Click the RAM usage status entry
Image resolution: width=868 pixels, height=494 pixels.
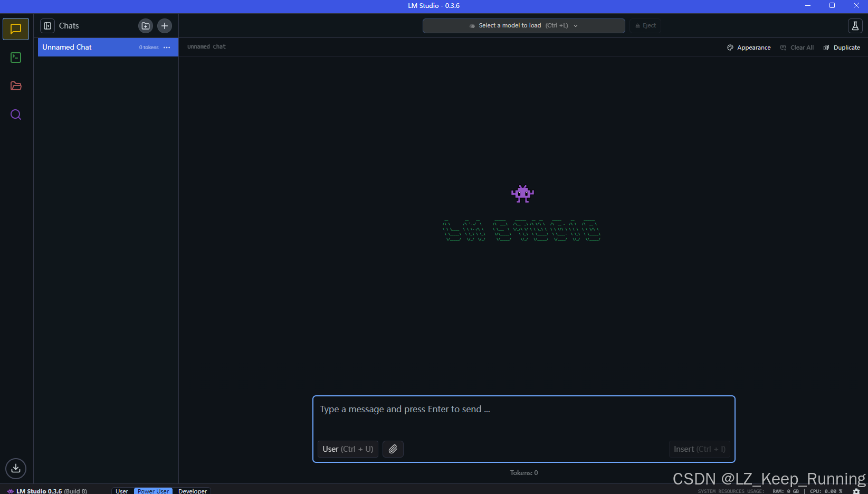pyautogui.click(x=786, y=491)
